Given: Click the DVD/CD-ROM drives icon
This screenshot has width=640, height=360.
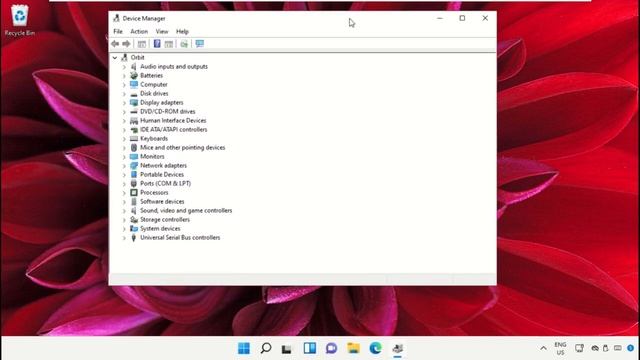Looking at the screenshot, I should (x=134, y=111).
